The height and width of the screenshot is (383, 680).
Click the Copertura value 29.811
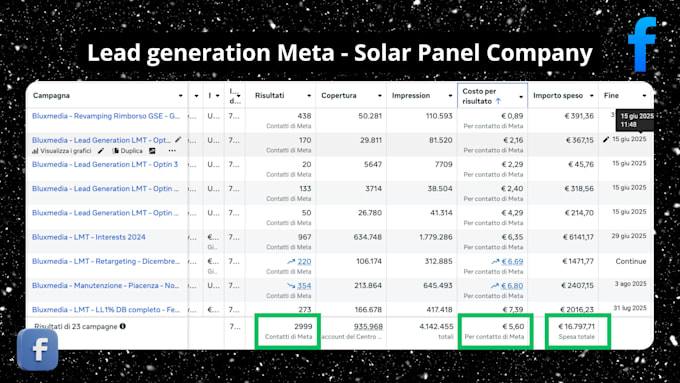371,140
